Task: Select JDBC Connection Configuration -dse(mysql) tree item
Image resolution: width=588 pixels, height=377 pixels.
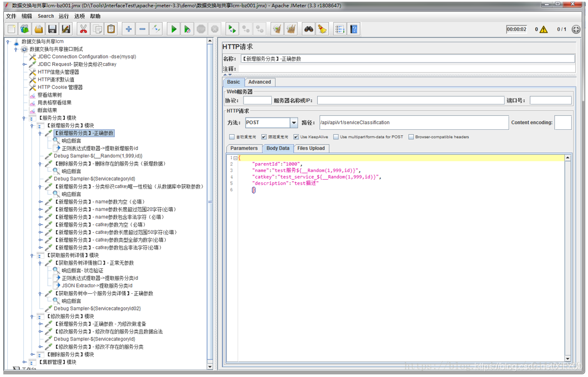Action: [x=87, y=57]
